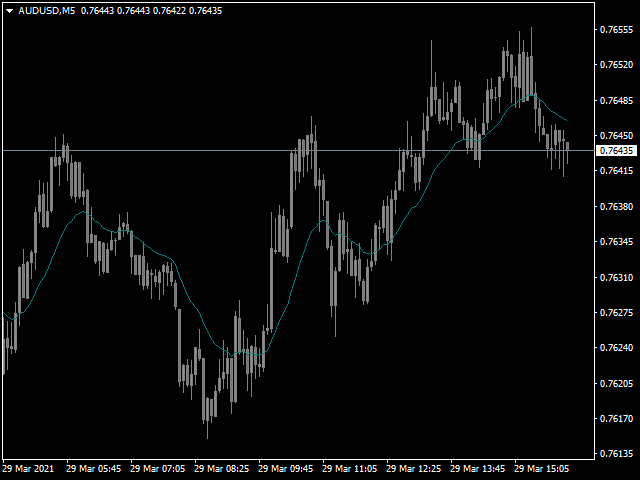Click the 29 Mar 13:45 time label

[x=478, y=468]
